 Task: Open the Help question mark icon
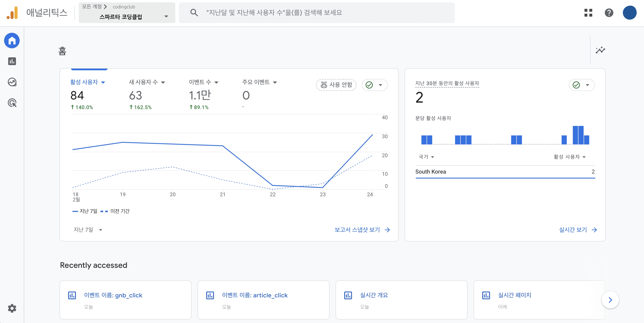click(609, 13)
